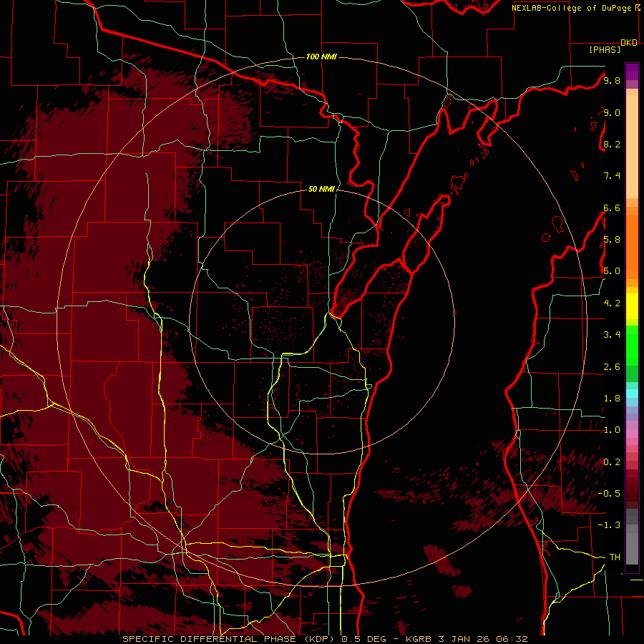Click the 100 NMI range ring label
Screen dimensions: 644x644
click(x=321, y=57)
